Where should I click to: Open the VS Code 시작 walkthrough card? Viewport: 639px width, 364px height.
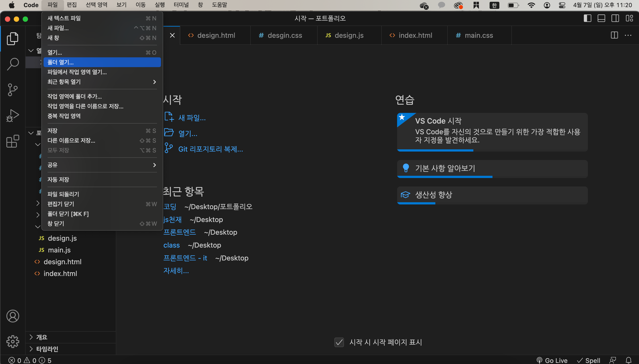coord(492,132)
